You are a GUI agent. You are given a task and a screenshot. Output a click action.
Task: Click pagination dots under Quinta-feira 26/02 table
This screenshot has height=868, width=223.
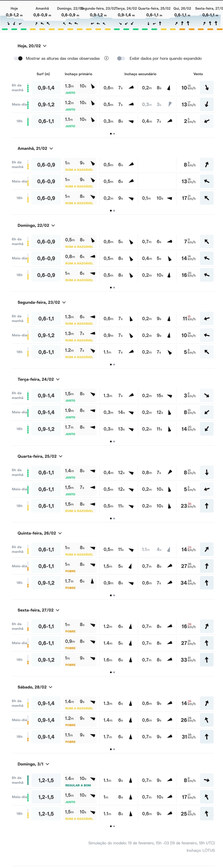point(112,595)
